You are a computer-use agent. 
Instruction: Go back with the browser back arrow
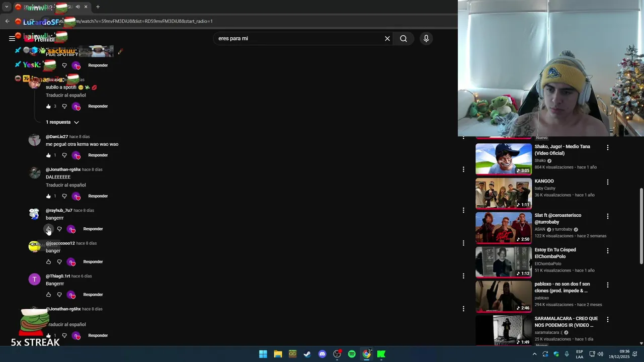coord(7,21)
